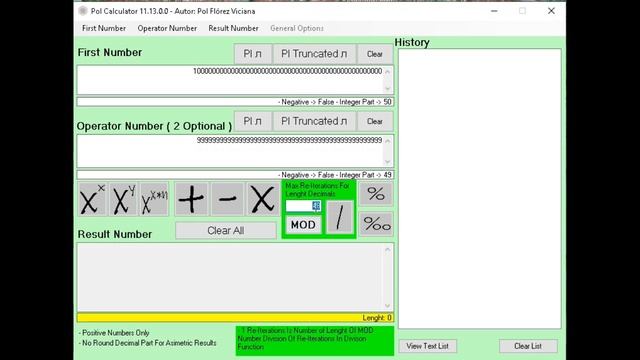Click the Clear All button

pos(226,231)
